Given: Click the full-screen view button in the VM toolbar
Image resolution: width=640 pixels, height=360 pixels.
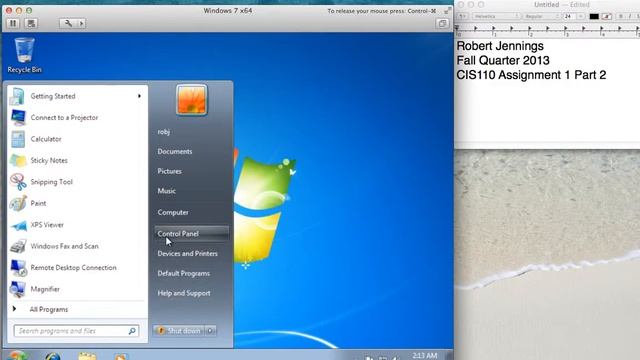Looking at the screenshot, I should click(x=442, y=23).
